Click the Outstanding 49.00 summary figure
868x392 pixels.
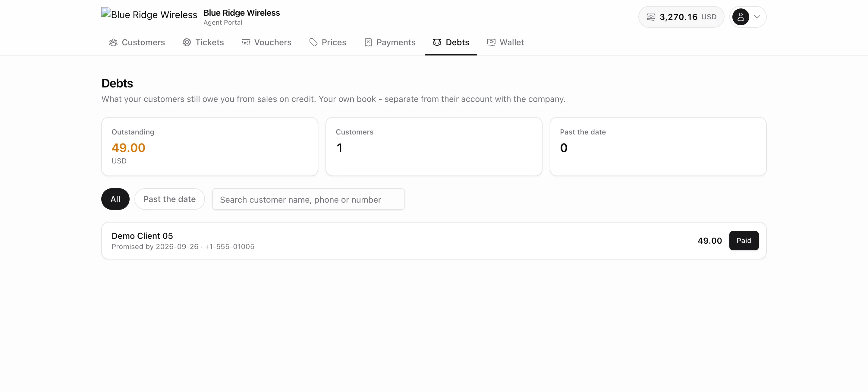coord(128,148)
